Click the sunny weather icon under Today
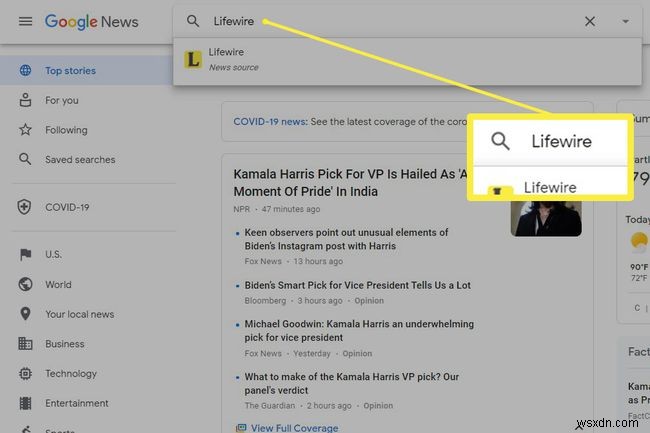This screenshot has height=433, width=650. coord(639,242)
